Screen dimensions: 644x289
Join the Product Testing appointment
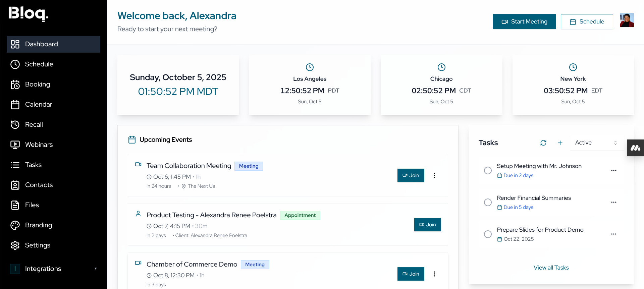427,225
